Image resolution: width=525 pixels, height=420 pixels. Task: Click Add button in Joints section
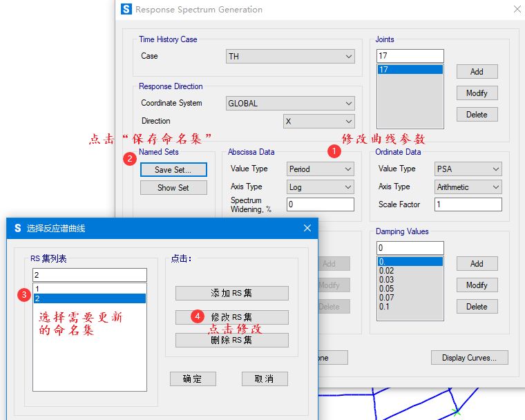pyautogui.click(x=477, y=72)
